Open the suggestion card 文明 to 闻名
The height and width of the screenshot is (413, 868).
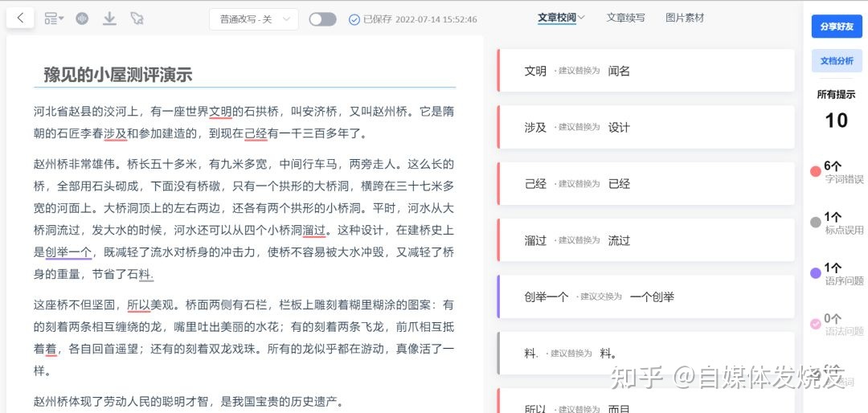pyautogui.click(x=646, y=71)
